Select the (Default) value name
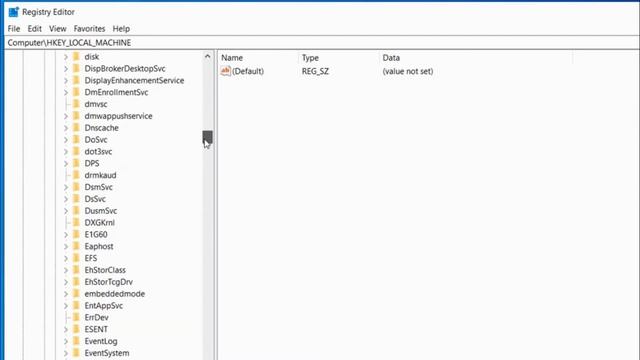The width and height of the screenshot is (640, 360). coord(248,71)
